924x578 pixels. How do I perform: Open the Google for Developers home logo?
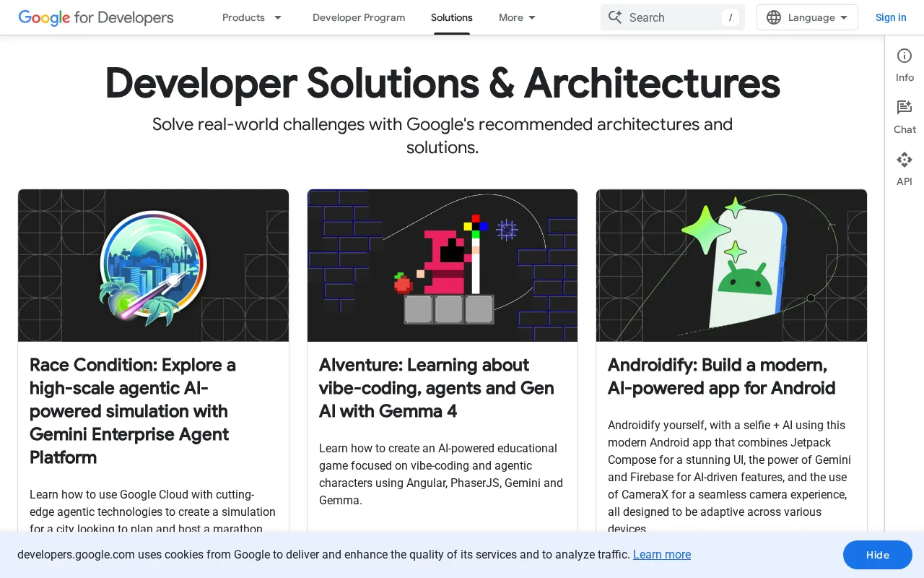(x=96, y=17)
